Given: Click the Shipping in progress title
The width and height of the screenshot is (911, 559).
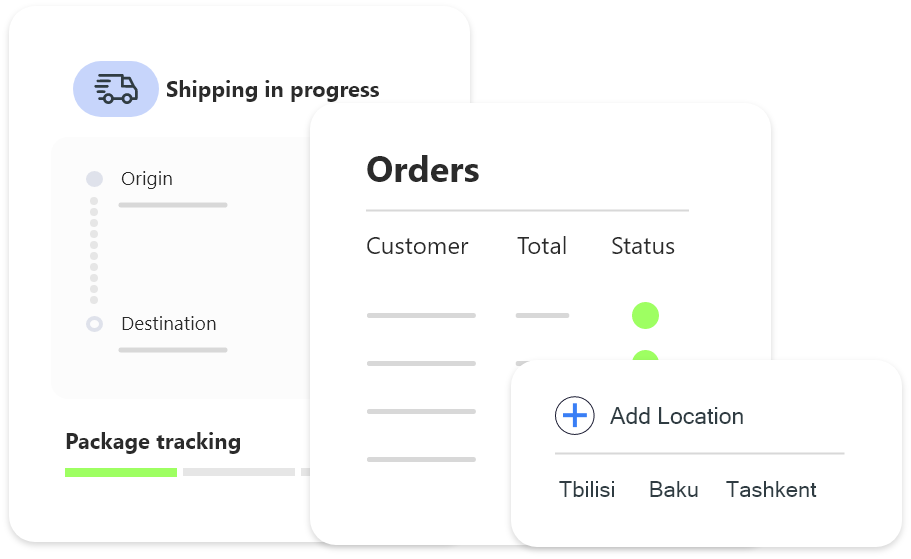Looking at the screenshot, I should pos(272,90).
